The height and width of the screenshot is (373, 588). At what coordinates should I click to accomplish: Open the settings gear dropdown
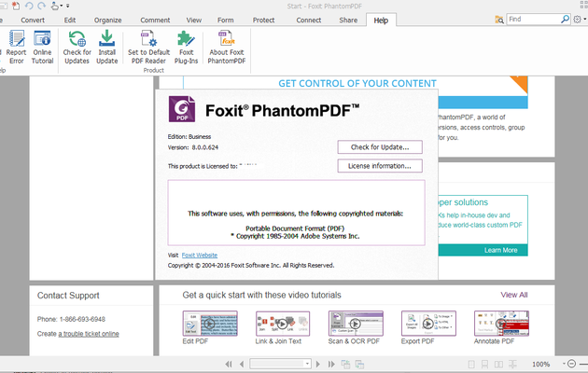point(580,19)
